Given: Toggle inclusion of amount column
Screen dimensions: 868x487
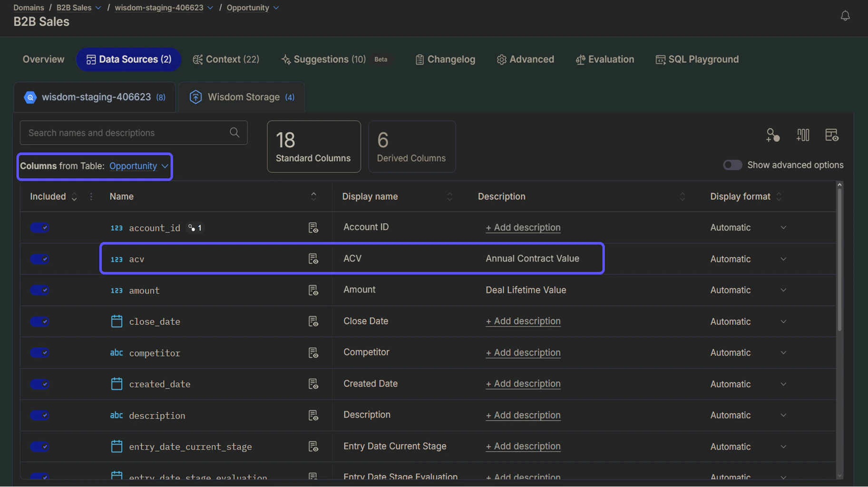Looking at the screenshot, I should click(x=39, y=290).
